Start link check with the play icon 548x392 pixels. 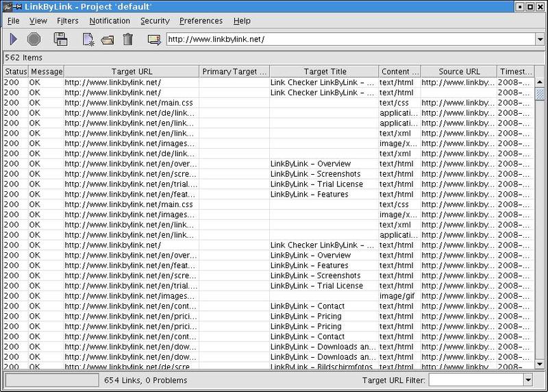13,39
